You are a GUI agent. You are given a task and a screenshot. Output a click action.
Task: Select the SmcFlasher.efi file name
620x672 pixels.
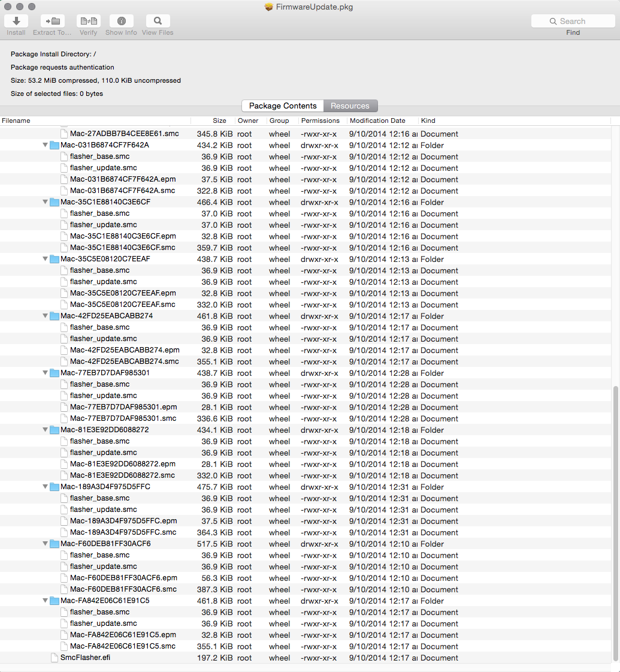(85, 658)
